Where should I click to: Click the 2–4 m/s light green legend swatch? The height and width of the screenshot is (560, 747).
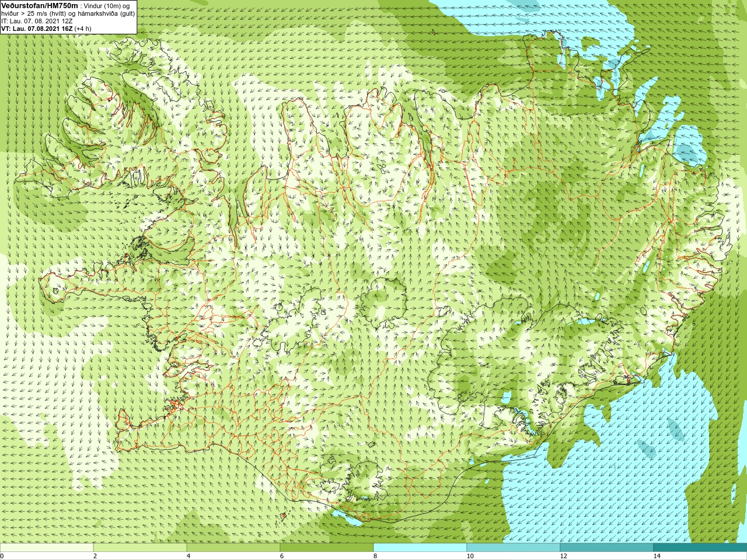pos(140,548)
